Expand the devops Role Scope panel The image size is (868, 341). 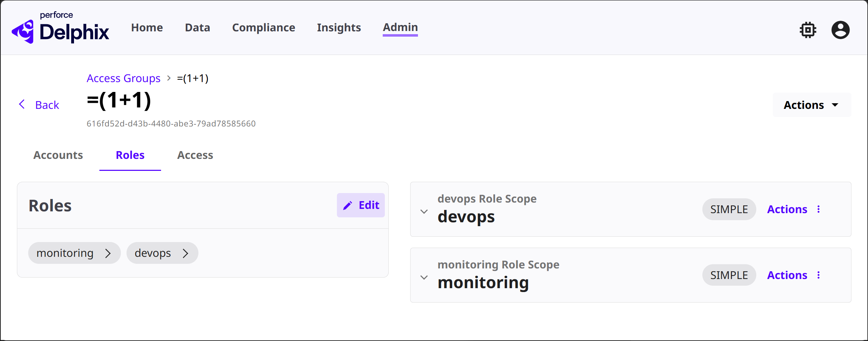tap(424, 211)
